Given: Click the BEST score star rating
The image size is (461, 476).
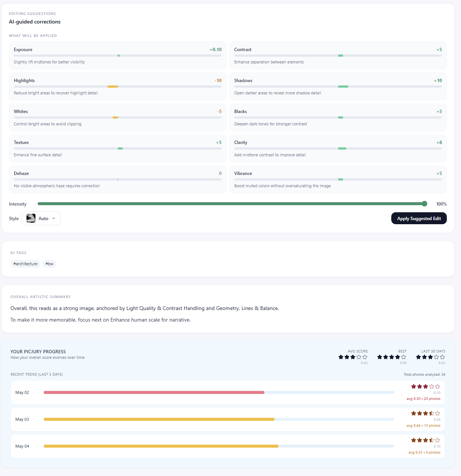Looking at the screenshot, I should click(392, 357).
